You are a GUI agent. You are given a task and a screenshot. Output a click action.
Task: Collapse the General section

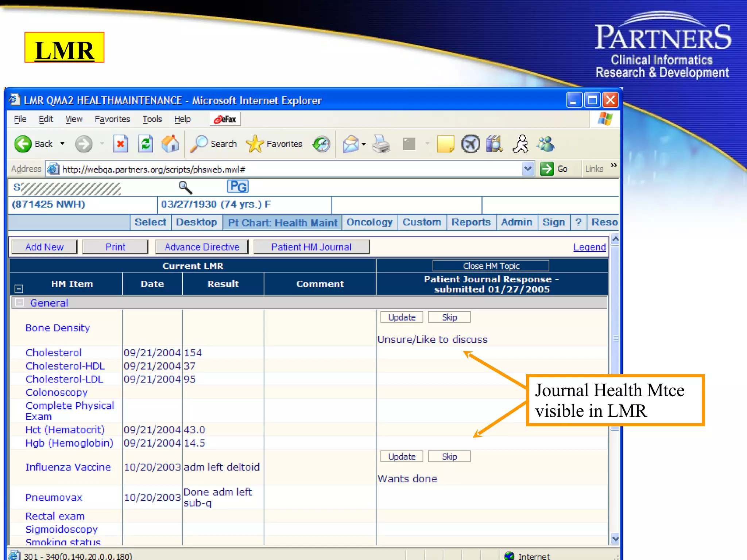20,302
